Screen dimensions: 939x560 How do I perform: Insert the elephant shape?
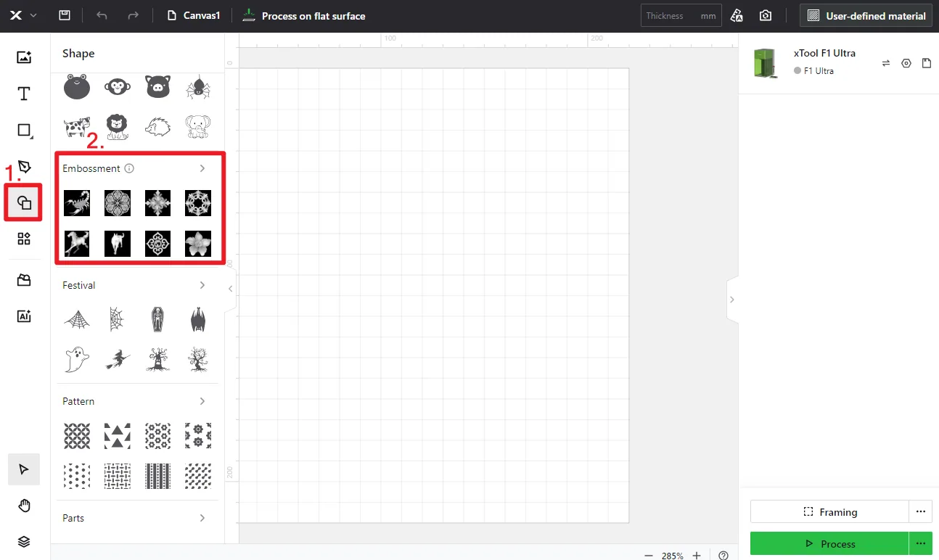(x=198, y=127)
